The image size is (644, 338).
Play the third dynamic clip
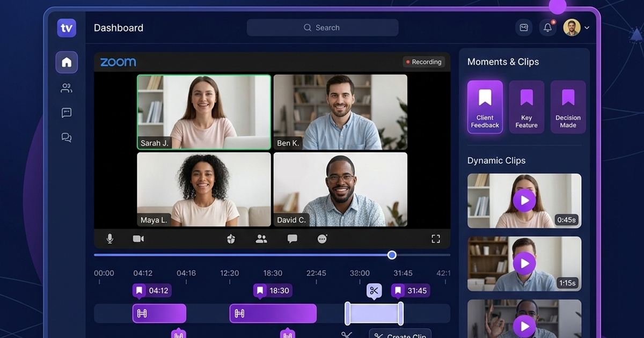[524, 326]
